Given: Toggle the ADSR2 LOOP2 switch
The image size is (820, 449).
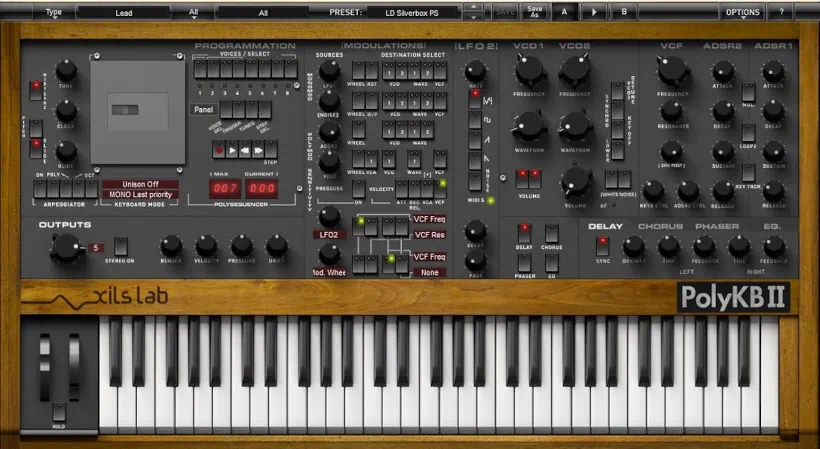Looking at the screenshot, I should [x=748, y=133].
